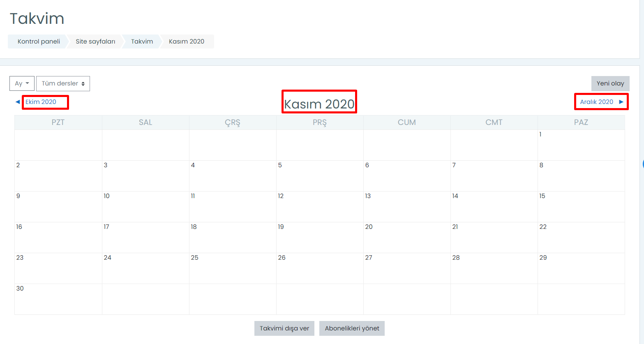This screenshot has width=644, height=344.
Task: Click the Takvim breadcrumb link
Action: click(142, 42)
